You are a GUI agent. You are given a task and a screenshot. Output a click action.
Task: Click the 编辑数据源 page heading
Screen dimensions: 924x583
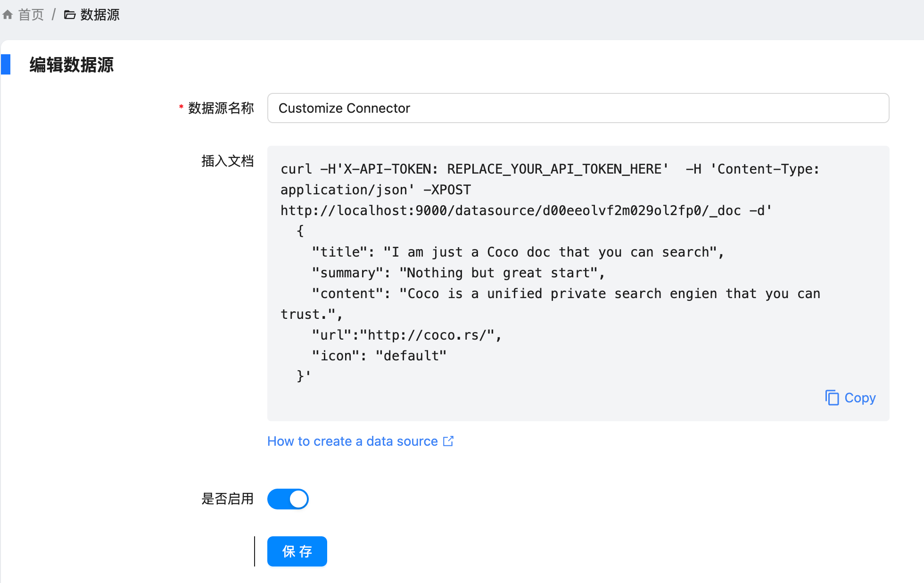pyautogui.click(x=71, y=65)
